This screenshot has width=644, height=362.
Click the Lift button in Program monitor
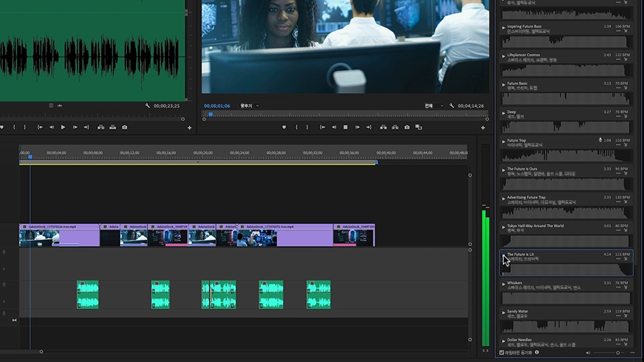[384, 127]
